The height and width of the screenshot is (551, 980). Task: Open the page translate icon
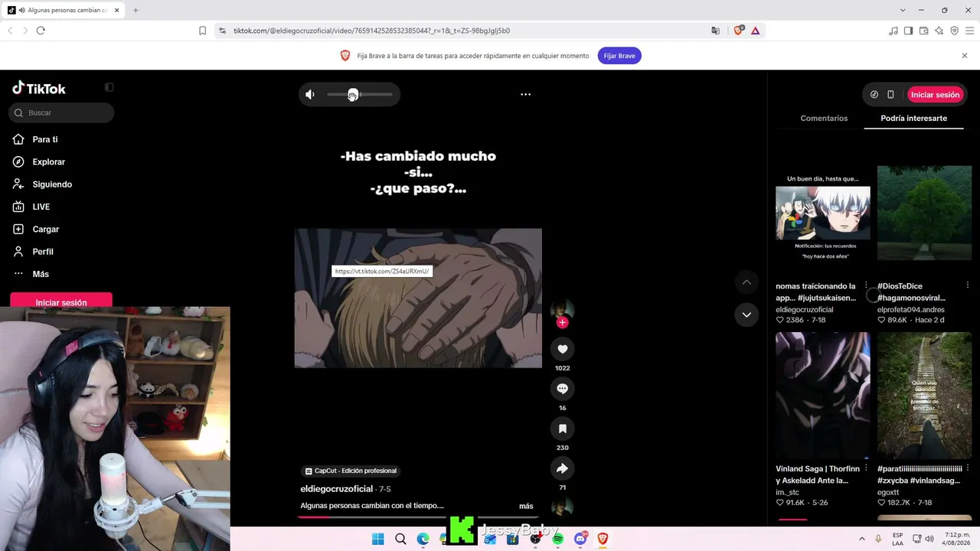(x=715, y=31)
